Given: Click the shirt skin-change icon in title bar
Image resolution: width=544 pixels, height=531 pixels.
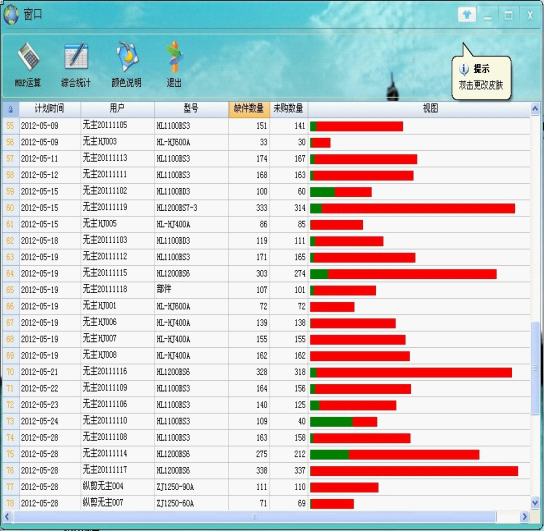Looking at the screenshot, I should click(467, 15).
